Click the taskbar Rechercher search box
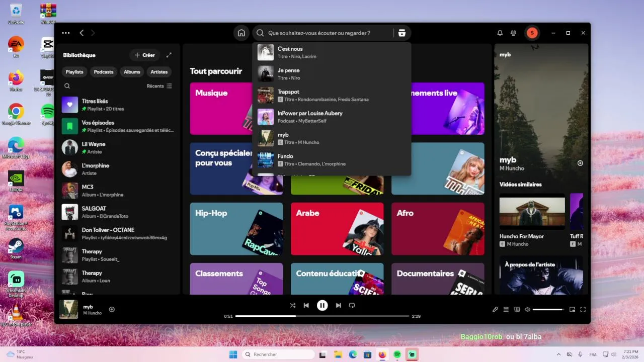Image resolution: width=644 pixels, height=362 pixels. click(279, 354)
